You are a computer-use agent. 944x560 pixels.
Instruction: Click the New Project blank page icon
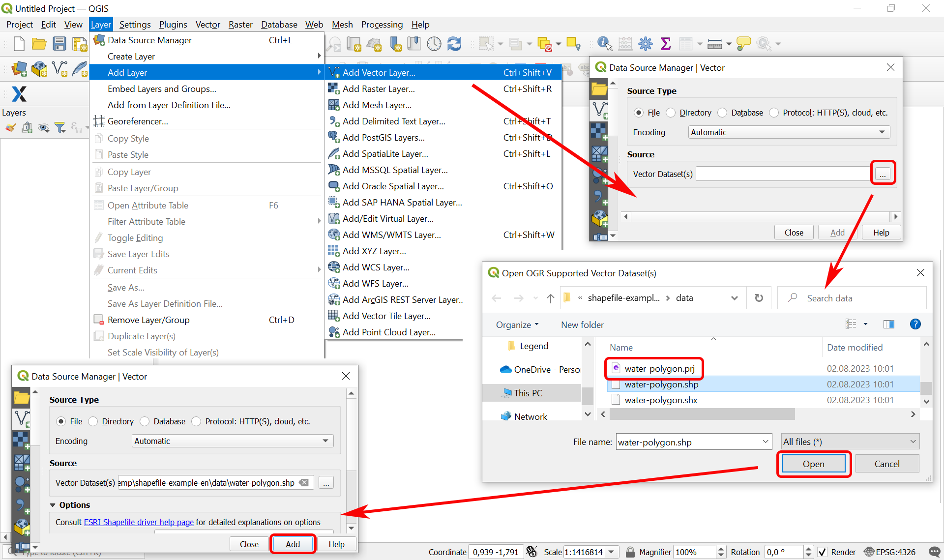[19, 44]
